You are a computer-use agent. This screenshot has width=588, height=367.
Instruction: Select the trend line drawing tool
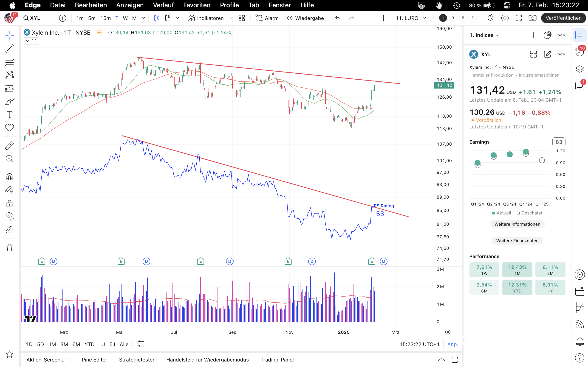click(x=9, y=49)
